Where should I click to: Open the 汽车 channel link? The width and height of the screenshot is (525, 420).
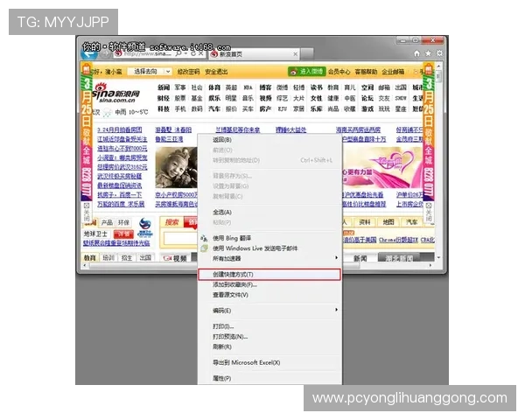pos(214,108)
